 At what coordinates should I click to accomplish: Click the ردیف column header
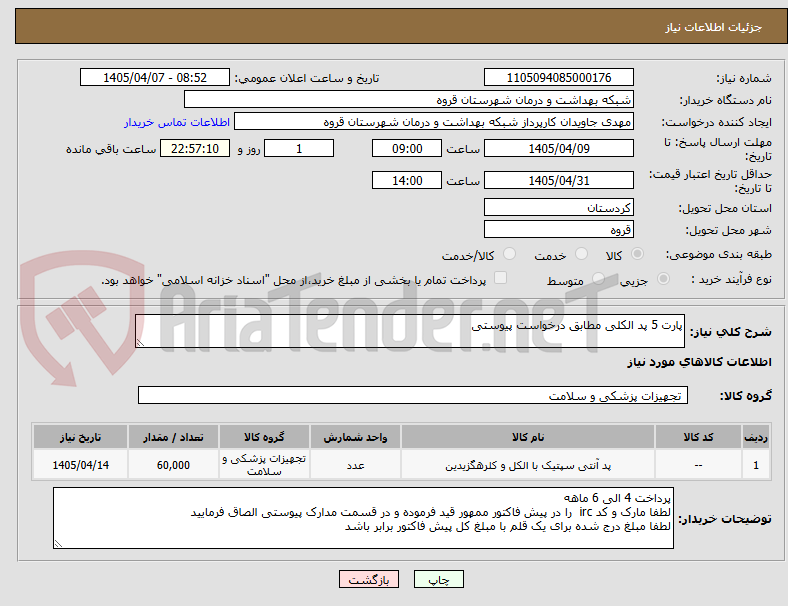coord(755,437)
